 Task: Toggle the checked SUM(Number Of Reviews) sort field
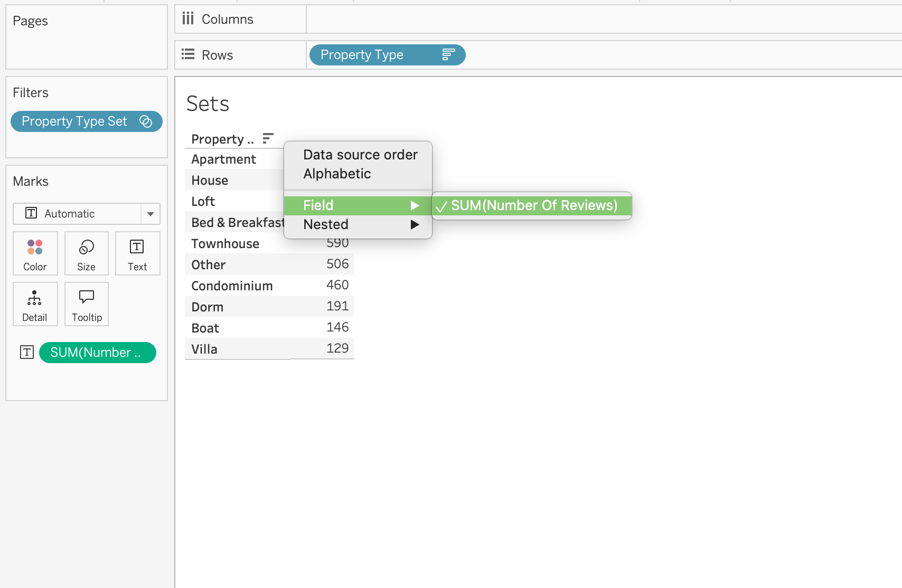[533, 205]
